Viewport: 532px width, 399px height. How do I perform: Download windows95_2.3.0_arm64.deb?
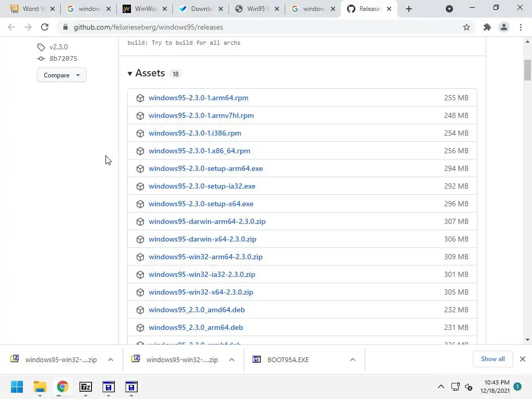point(196,327)
